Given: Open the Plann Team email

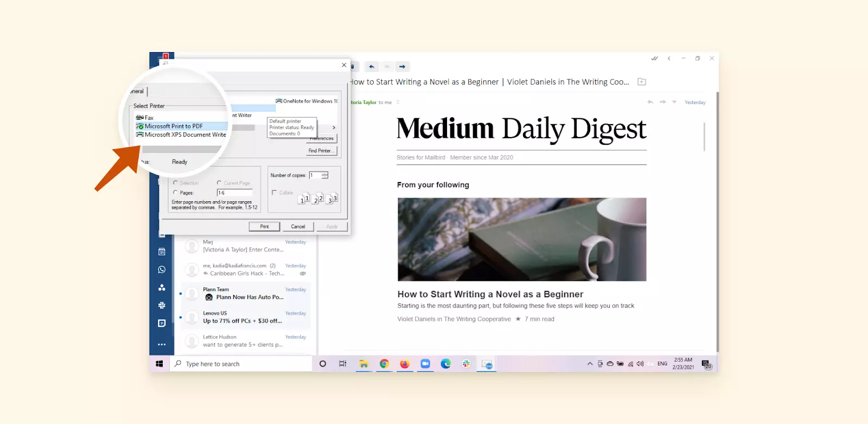Looking at the screenshot, I should click(x=245, y=293).
